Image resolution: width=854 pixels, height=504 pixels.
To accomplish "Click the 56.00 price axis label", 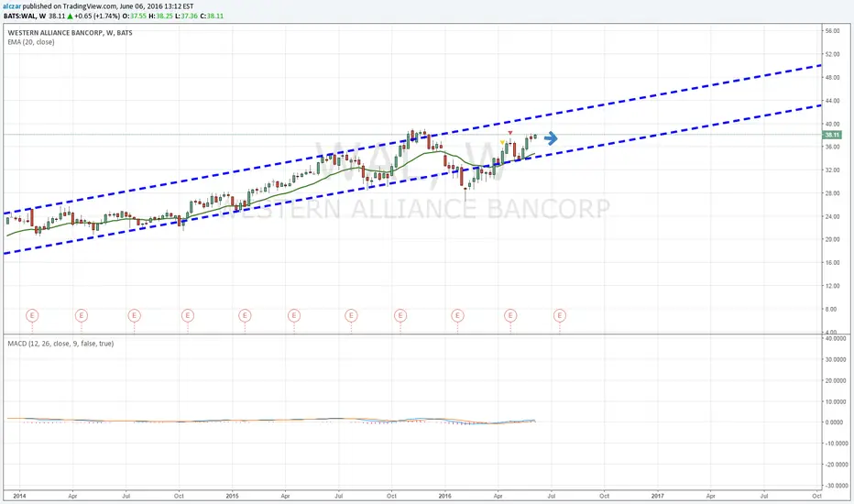I will coord(832,31).
